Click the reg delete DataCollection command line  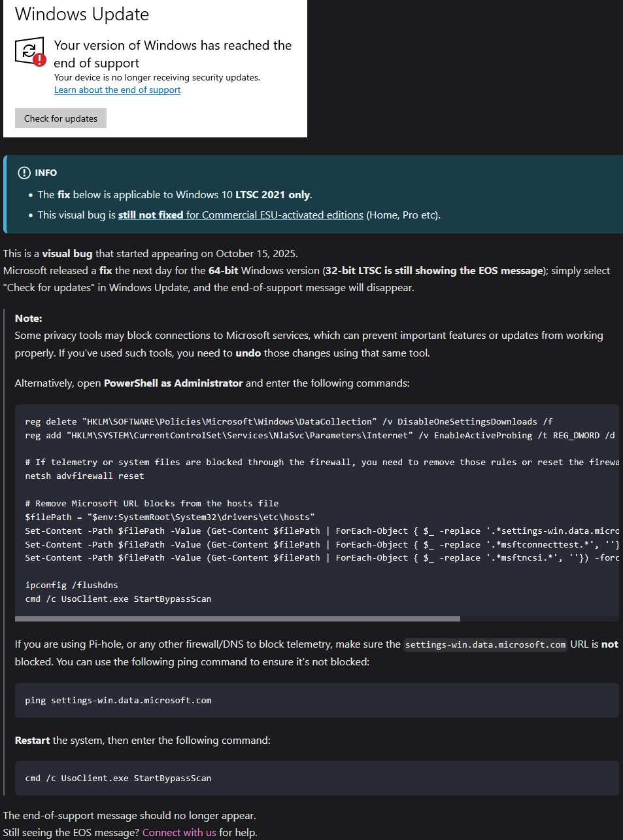tap(289, 421)
